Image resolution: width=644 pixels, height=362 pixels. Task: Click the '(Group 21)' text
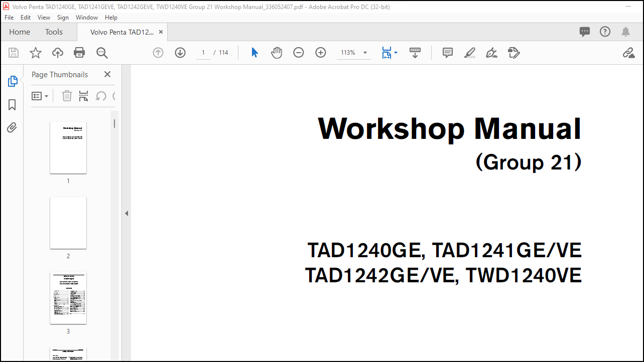[x=529, y=162]
